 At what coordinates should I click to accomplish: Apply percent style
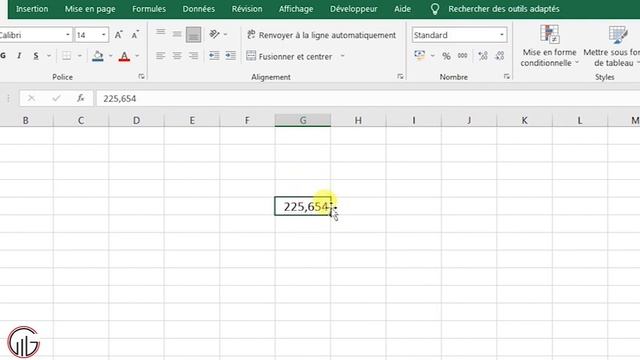pos(447,56)
